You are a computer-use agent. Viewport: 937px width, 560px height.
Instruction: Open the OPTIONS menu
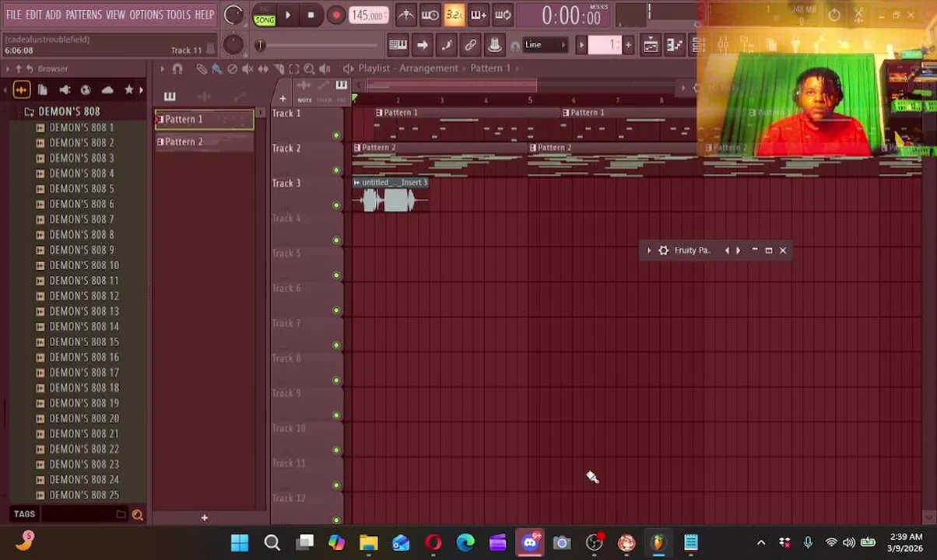point(146,15)
